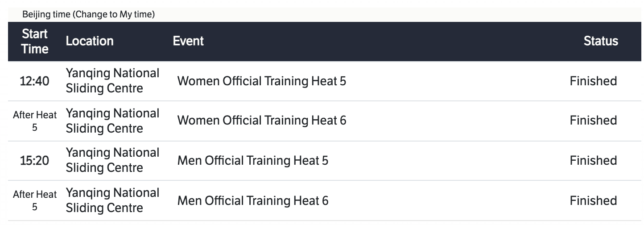644x225 pixels.
Task: Click Finished status for Women Heat 5
Action: (x=593, y=81)
